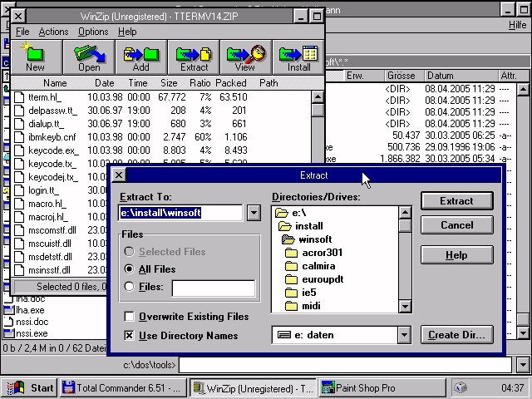Select the delpassw.tt_ file icon

19,111
